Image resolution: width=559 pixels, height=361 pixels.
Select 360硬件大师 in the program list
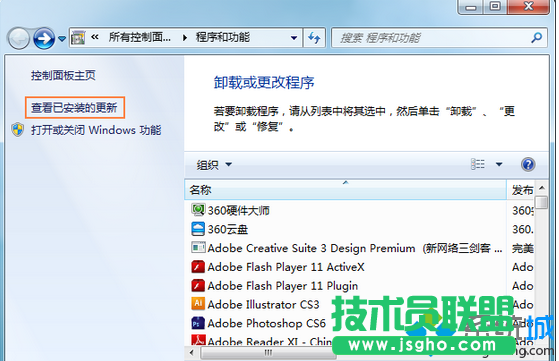230,210
